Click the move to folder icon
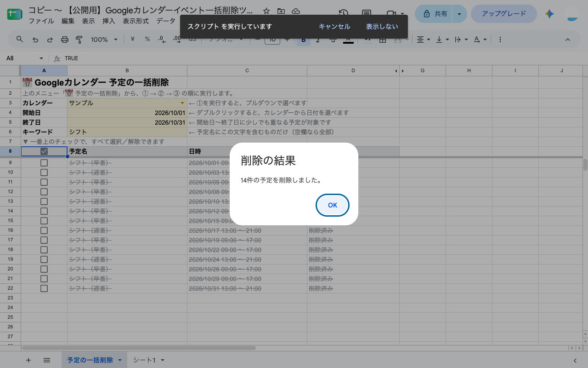 coord(281,11)
